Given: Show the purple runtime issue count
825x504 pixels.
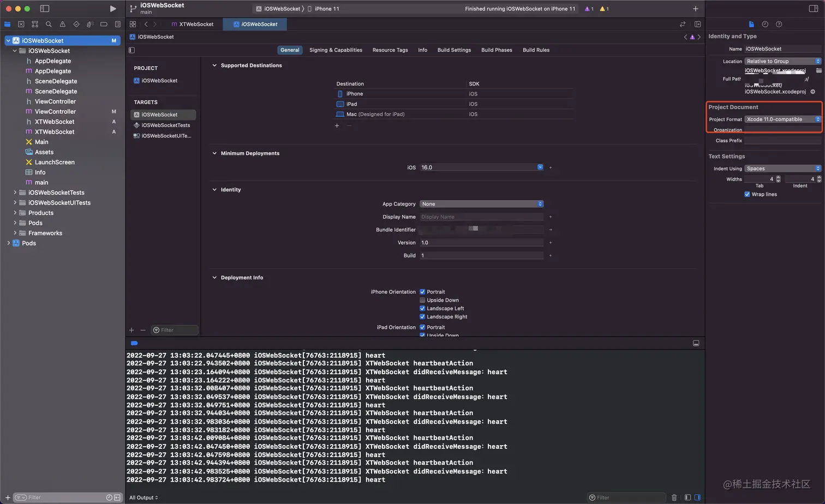Looking at the screenshot, I should pyautogui.click(x=589, y=9).
